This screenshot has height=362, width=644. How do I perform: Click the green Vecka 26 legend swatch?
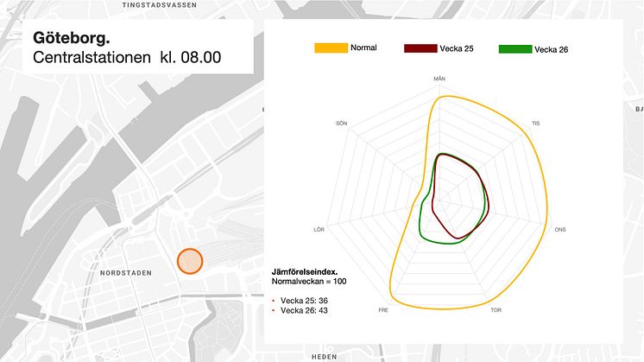[515, 49]
